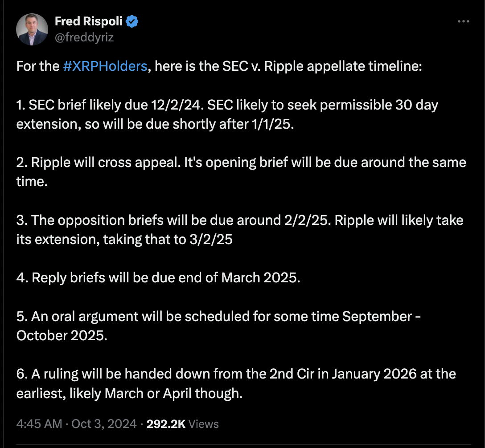Screen dimensions: 485x448
Task: Click the phrase 'SEC v. Ripple appellate timeline'
Action: coord(322,66)
